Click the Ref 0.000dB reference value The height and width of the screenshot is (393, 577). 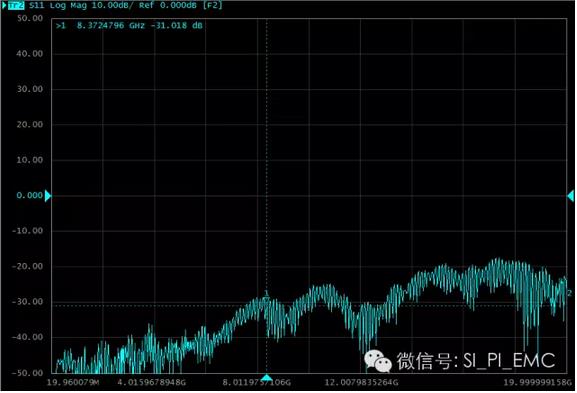167,6
